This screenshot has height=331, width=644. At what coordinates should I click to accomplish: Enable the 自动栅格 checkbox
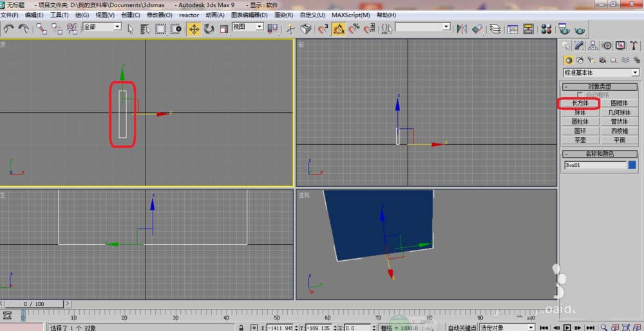(x=580, y=95)
